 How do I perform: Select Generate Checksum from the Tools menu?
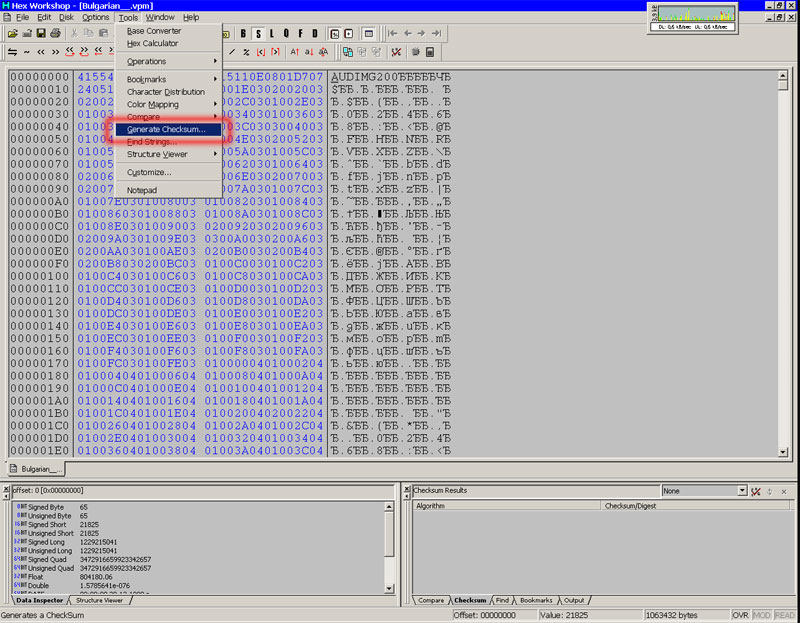pos(166,129)
